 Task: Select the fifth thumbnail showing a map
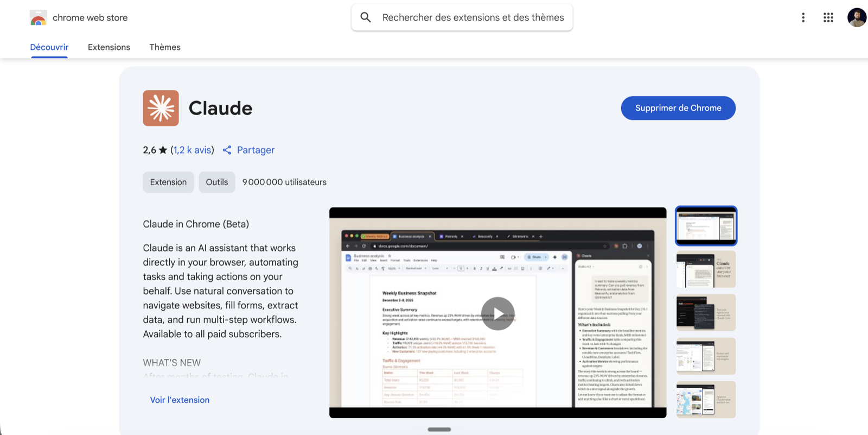tap(706, 400)
